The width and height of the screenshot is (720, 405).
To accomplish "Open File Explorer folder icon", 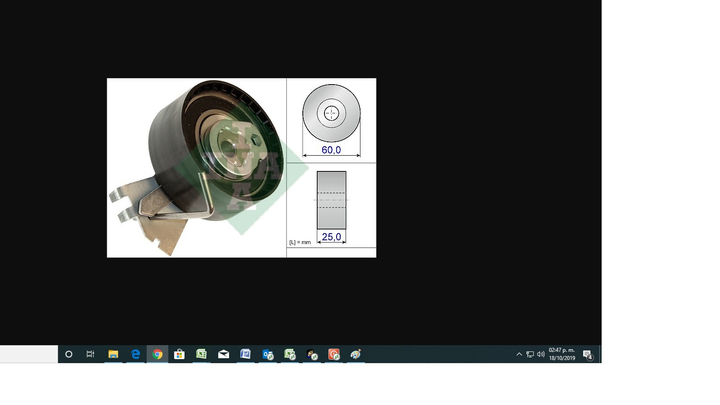I will point(113,354).
